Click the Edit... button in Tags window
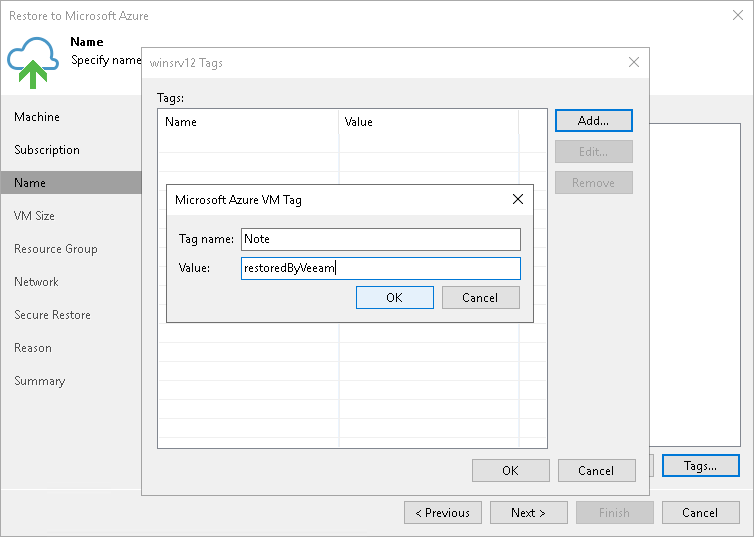754x537 pixels. click(593, 152)
